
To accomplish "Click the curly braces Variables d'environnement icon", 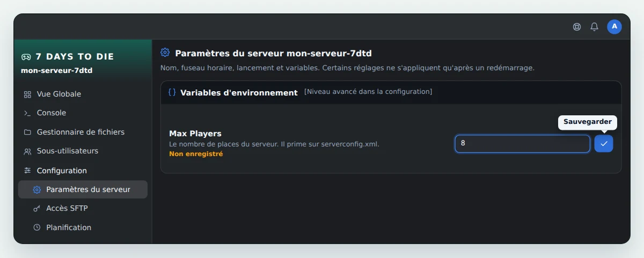I will pos(172,92).
